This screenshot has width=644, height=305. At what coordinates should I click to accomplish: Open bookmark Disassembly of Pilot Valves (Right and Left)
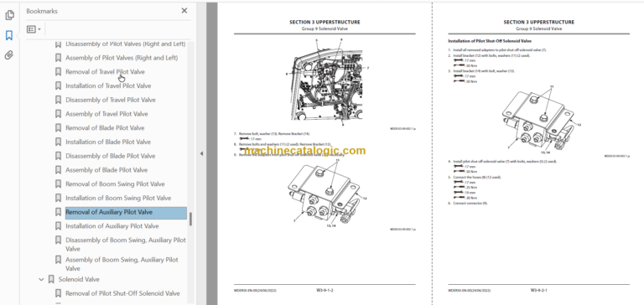click(x=125, y=44)
